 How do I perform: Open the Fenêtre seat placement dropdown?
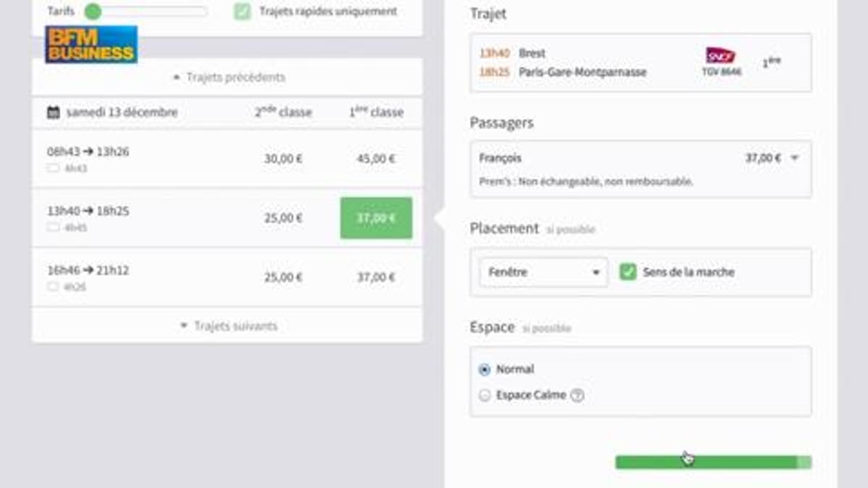tap(543, 273)
